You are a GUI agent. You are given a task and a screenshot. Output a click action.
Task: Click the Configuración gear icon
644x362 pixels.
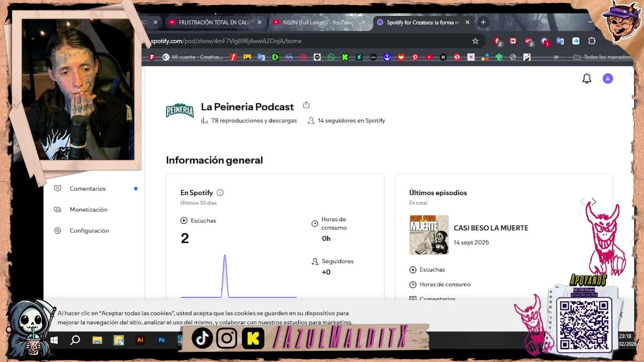click(x=57, y=231)
